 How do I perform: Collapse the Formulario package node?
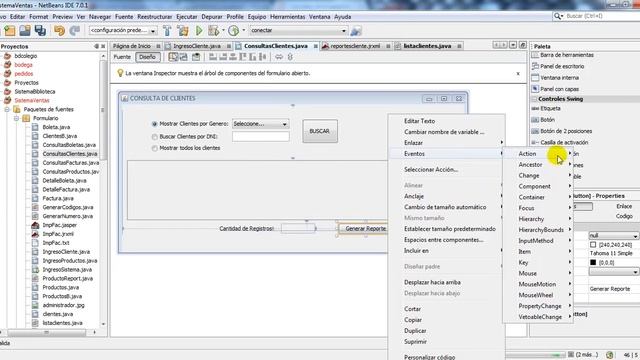coord(16,118)
